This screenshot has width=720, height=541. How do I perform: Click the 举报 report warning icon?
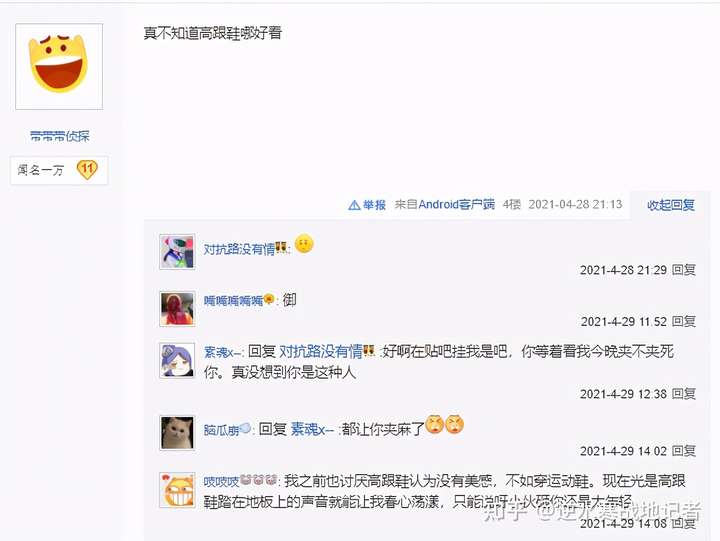click(354, 205)
